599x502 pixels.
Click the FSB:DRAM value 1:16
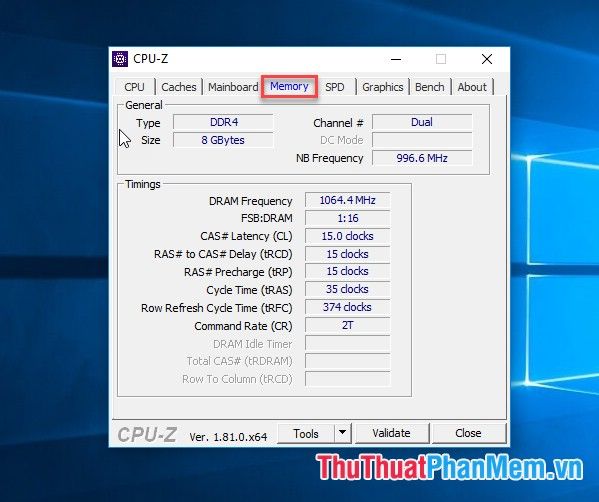348,218
